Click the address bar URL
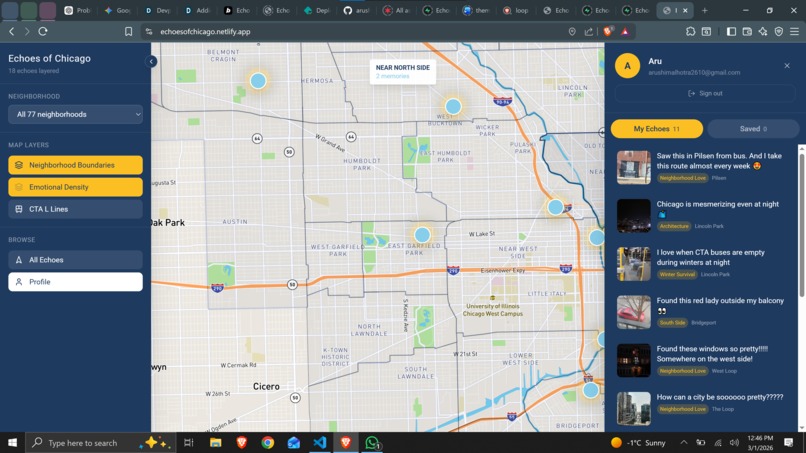The width and height of the screenshot is (806, 453). coord(205,31)
